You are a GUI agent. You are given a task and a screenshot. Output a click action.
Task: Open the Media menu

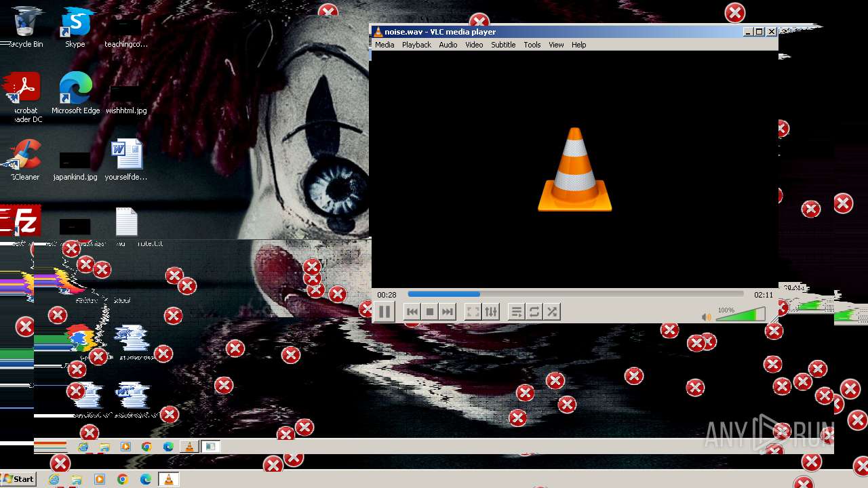point(384,45)
